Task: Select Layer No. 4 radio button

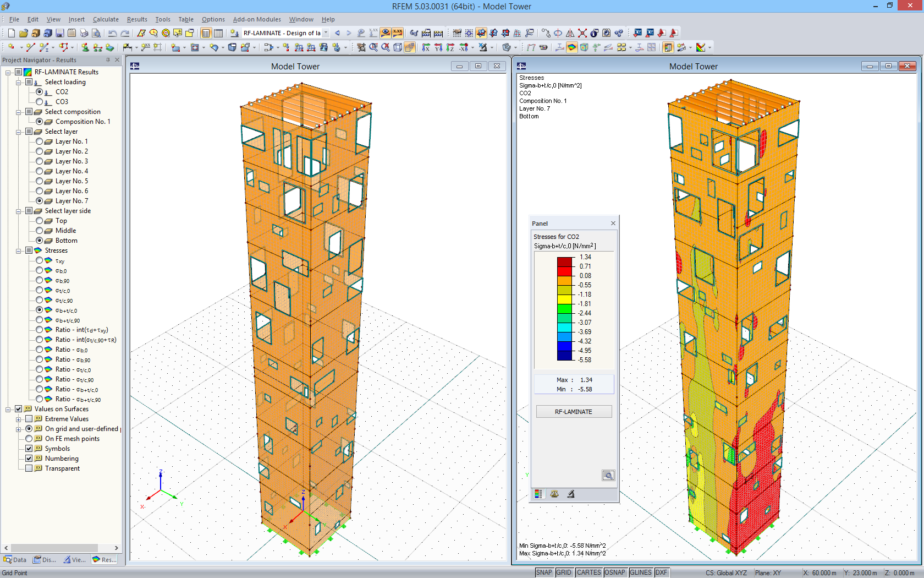Action: click(40, 171)
